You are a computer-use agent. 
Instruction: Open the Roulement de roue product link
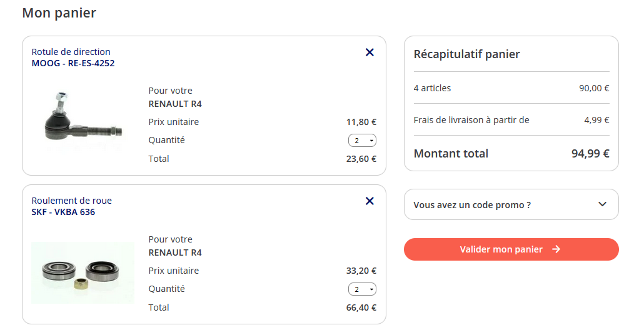point(71,201)
